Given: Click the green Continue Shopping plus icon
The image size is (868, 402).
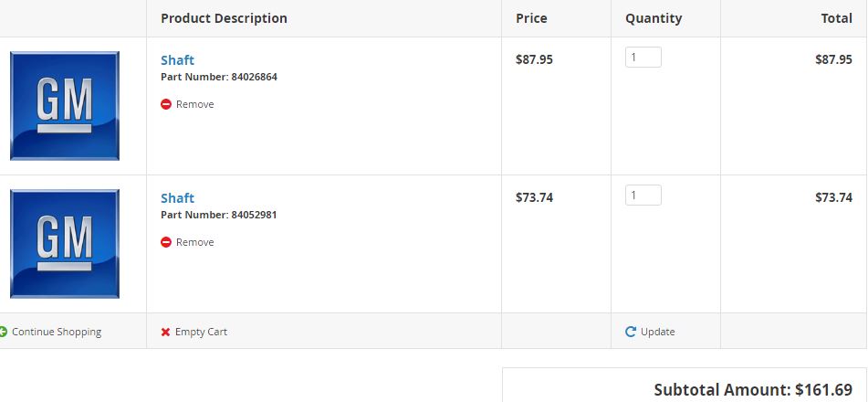Looking at the screenshot, I should pos(4,332).
